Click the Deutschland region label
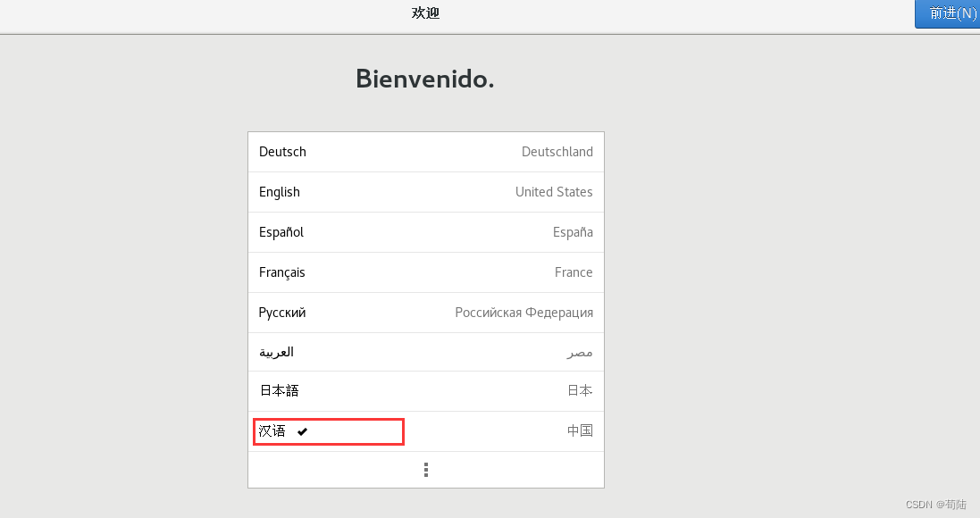 click(x=557, y=152)
